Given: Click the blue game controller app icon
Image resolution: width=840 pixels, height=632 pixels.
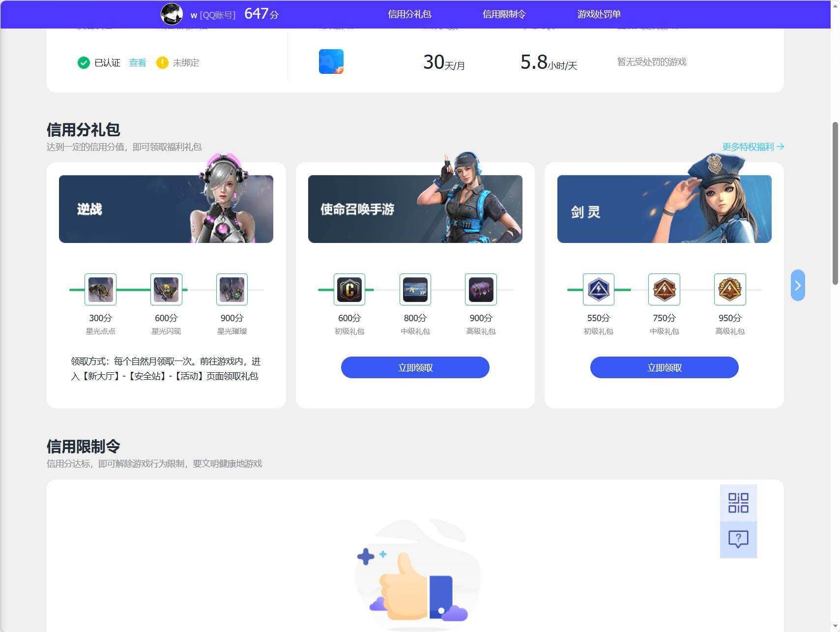Looking at the screenshot, I should (x=331, y=61).
